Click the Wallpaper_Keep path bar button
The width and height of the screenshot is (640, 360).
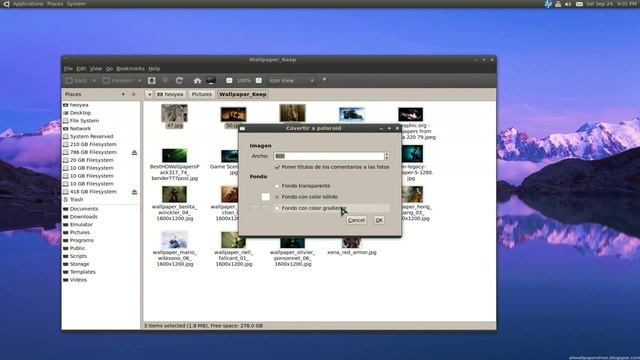click(242, 94)
